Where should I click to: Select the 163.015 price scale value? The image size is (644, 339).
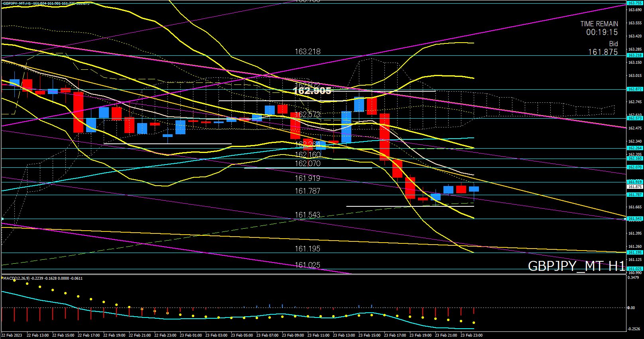[635, 76]
